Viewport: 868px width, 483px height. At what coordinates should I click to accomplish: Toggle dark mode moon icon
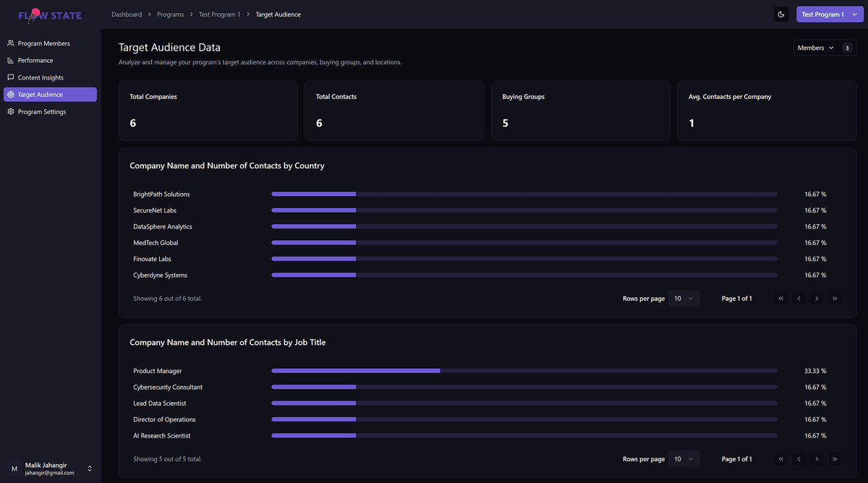pos(781,14)
